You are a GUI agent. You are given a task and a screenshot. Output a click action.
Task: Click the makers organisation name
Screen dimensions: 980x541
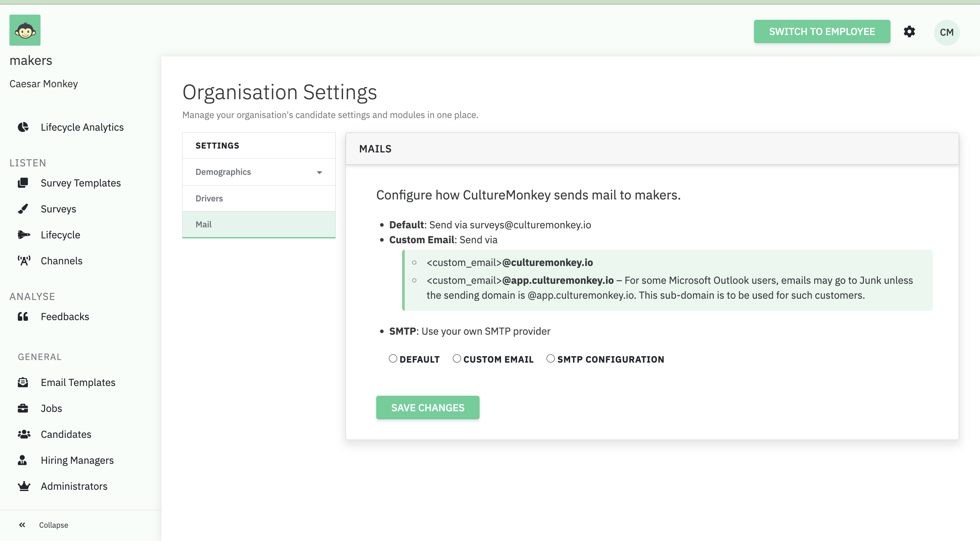click(x=31, y=61)
